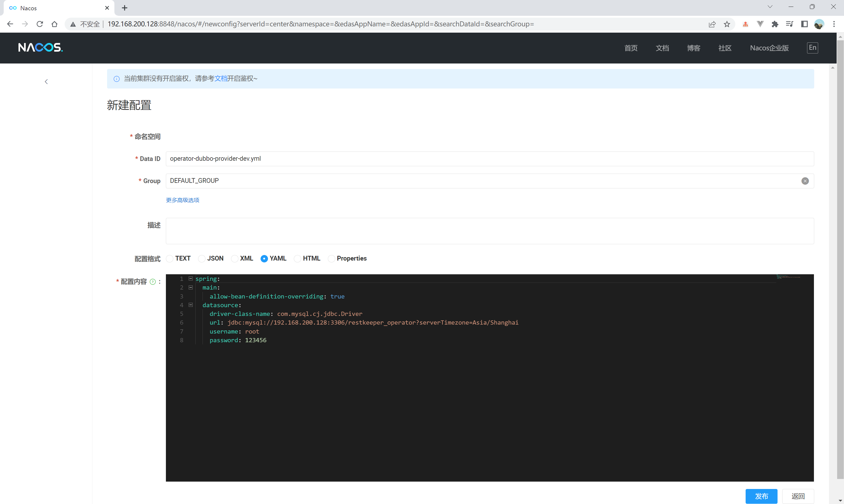Screen dimensions: 844x504
Task: Open the Nacos企业版 navigation item
Action: point(769,48)
